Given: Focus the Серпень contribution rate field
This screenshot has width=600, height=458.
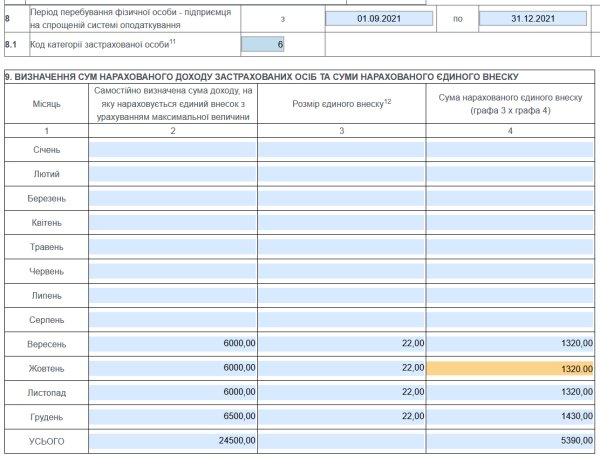Looking at the screenshot, I should pos(342,319).
